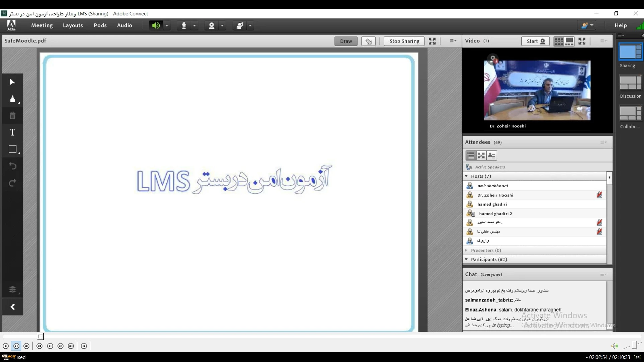Open the Pods menu
Viewport: 644px width, 362px height.
pos(100,25)
